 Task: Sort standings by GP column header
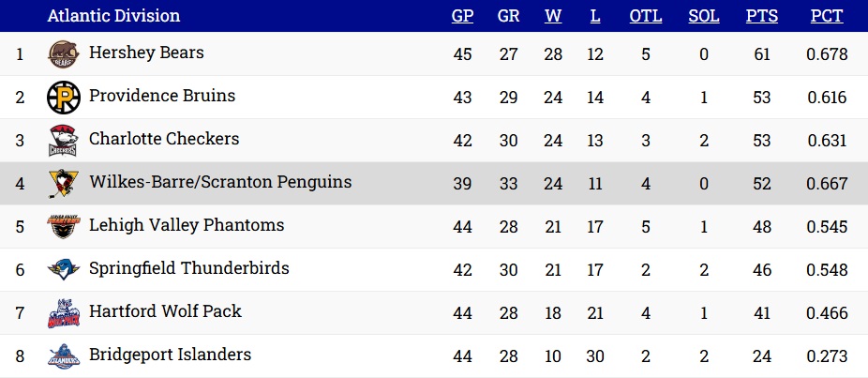tap(462, 16)
